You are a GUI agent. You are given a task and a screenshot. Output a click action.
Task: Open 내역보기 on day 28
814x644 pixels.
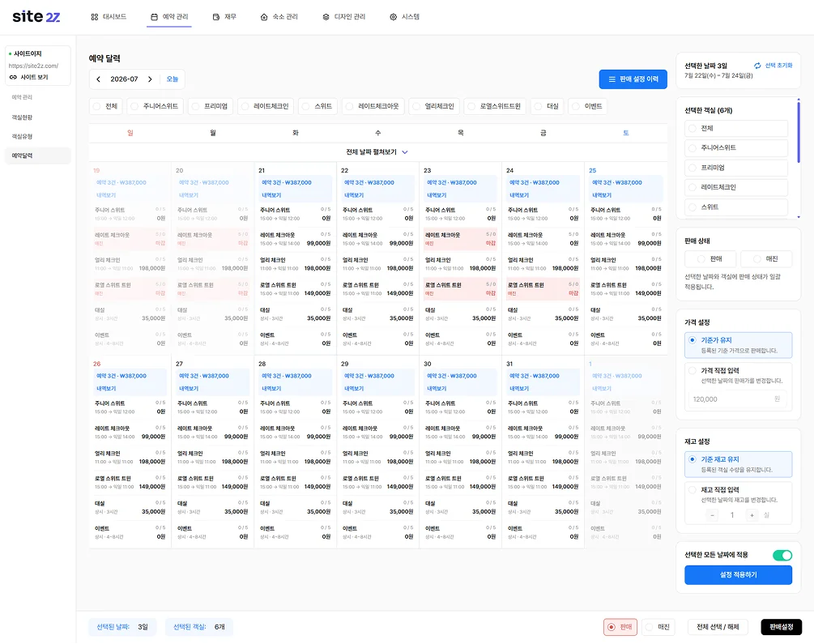pyautogui.click(x=271, y=389)
